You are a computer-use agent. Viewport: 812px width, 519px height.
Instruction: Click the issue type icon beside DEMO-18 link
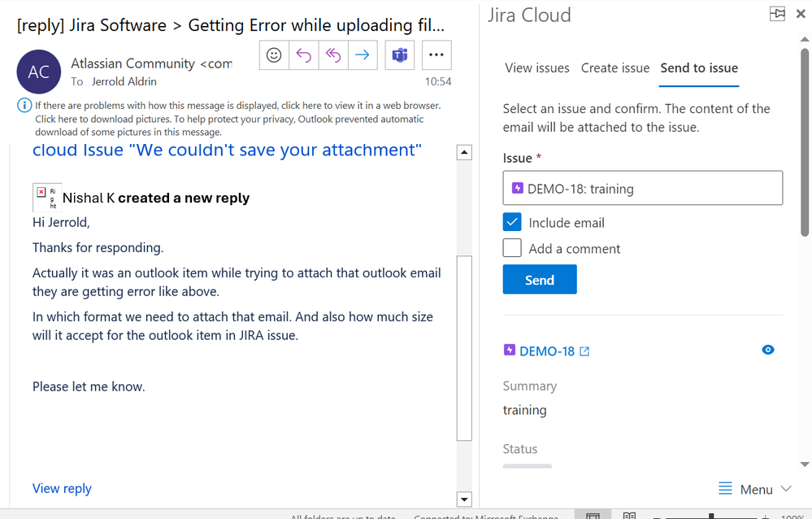coord(510,350)
